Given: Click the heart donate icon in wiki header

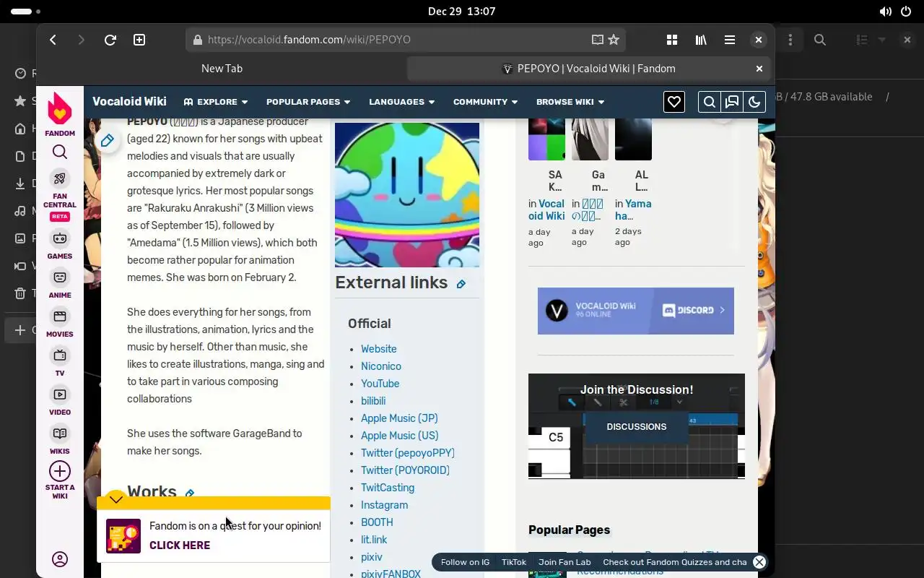Looking at the screenshot, I should click(x=674, y=102).
